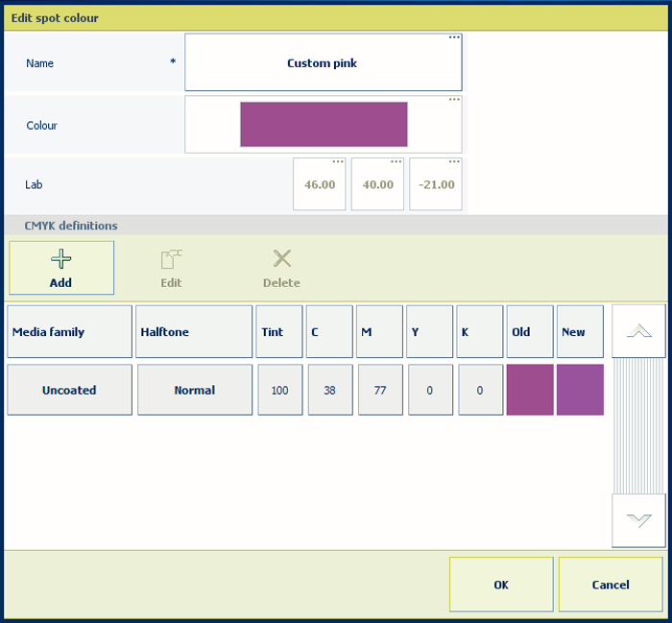
Task: Click the New colour swatch
Action: point(580,390)
